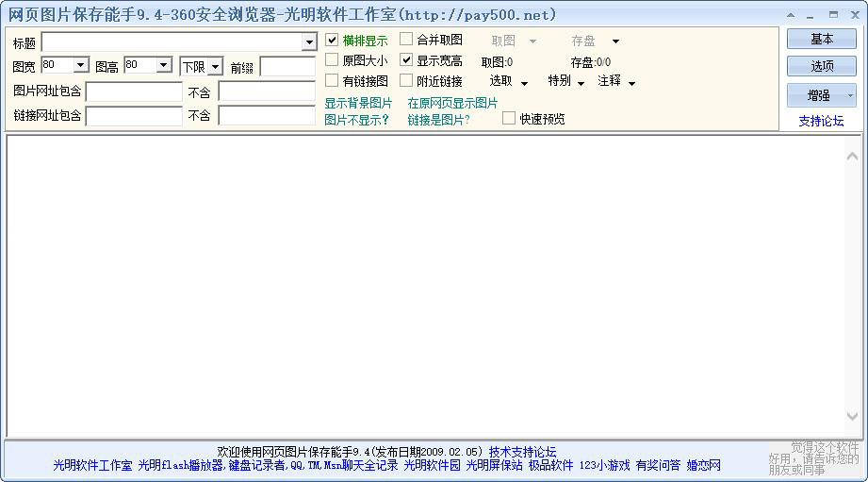
Task: Open the 婚恋网 link
Action: point(704,465)
